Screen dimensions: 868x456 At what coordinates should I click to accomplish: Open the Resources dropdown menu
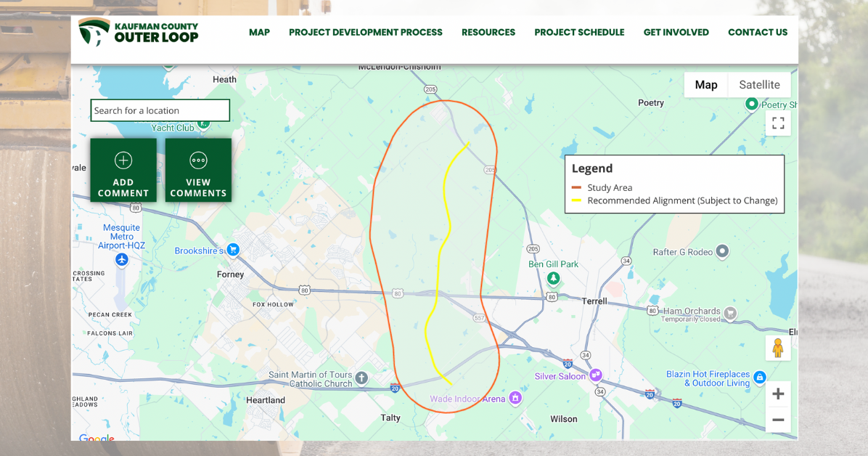(488, 32)
